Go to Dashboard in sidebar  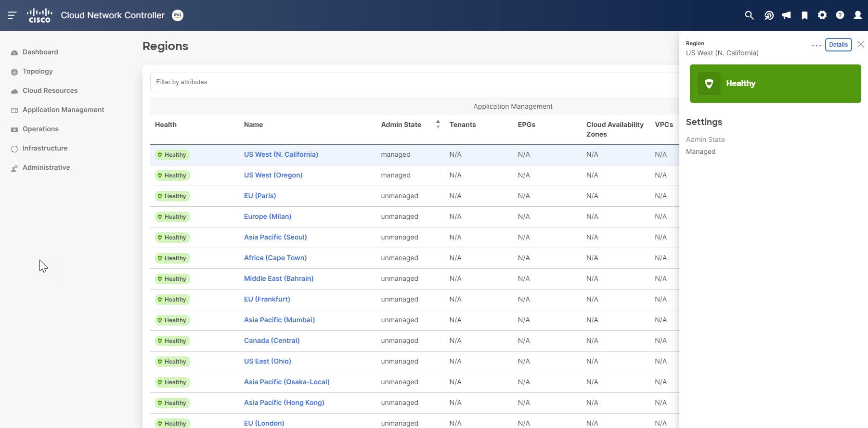click(x=40, y=52)
